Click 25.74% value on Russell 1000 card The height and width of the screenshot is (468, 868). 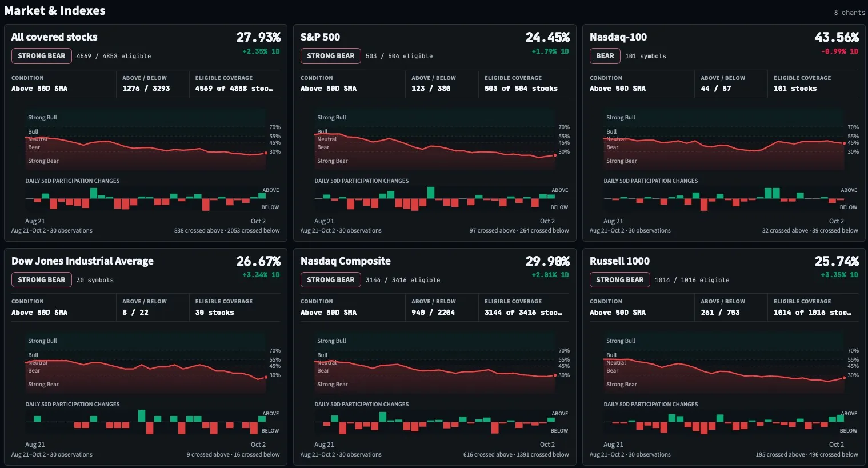pyautogui.click(x=837, y=261)
